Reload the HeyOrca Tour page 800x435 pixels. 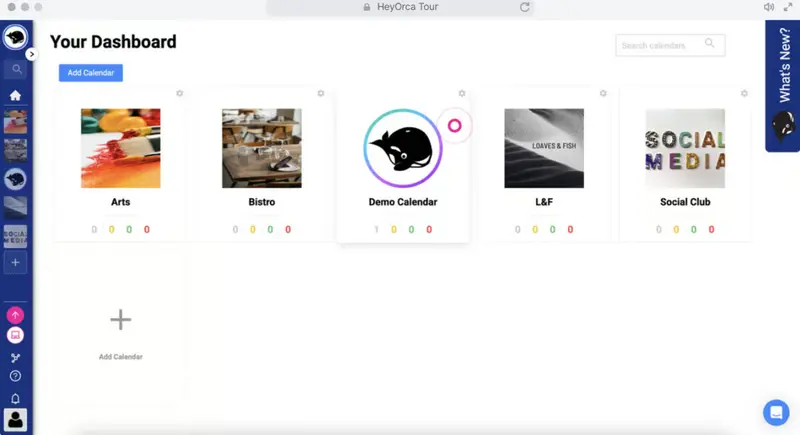click(524, 7)
